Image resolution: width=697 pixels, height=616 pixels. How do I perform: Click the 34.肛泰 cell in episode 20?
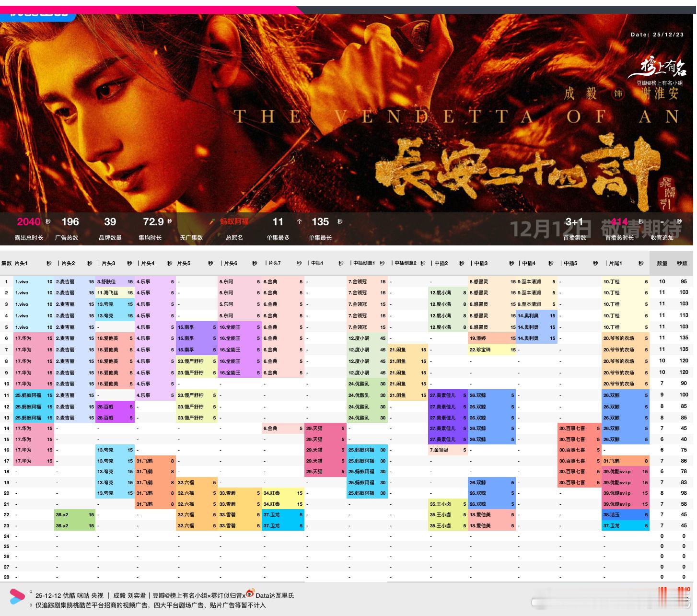283,493
